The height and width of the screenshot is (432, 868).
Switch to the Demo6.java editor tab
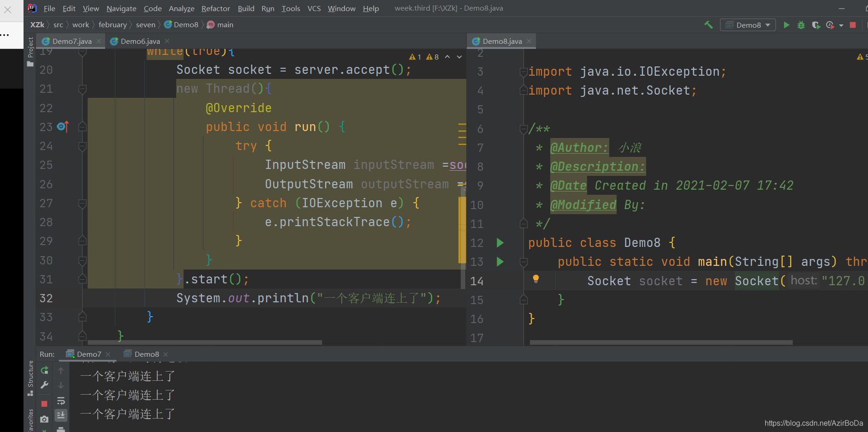[140, 41]
